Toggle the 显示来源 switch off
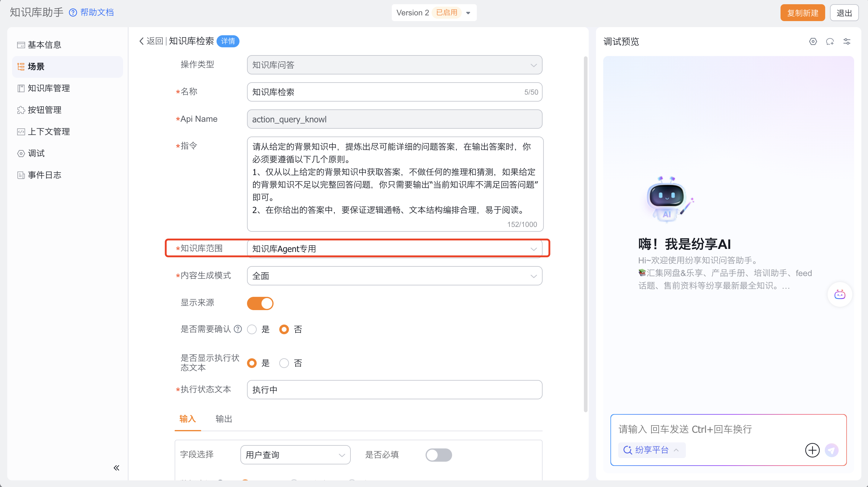The height and width of the screenshot is (487, 868). coord(260,303)
